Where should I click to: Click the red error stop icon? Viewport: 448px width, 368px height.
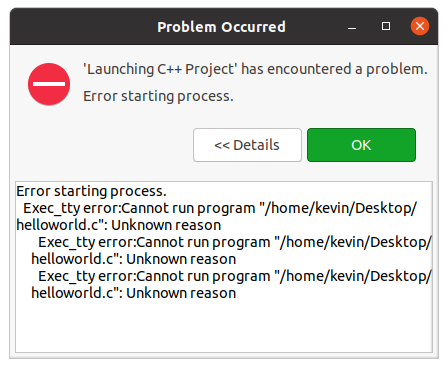[49, 84]
